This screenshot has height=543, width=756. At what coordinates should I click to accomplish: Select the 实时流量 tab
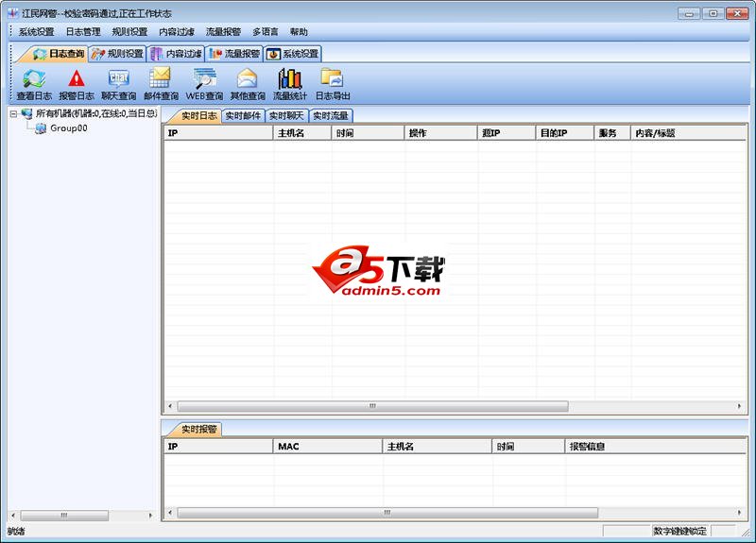coord(331,115)
